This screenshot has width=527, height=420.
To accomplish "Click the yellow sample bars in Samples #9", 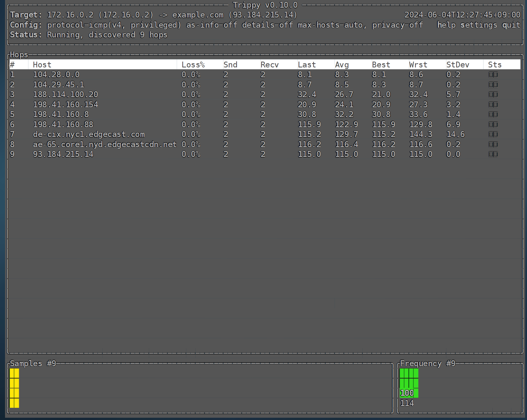I will point(14,388).
